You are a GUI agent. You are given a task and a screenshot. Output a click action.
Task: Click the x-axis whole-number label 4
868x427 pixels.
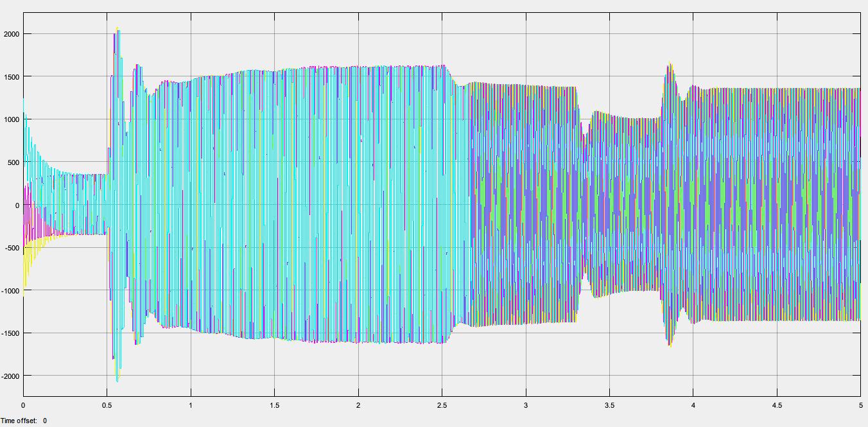[x=693, y=406]
